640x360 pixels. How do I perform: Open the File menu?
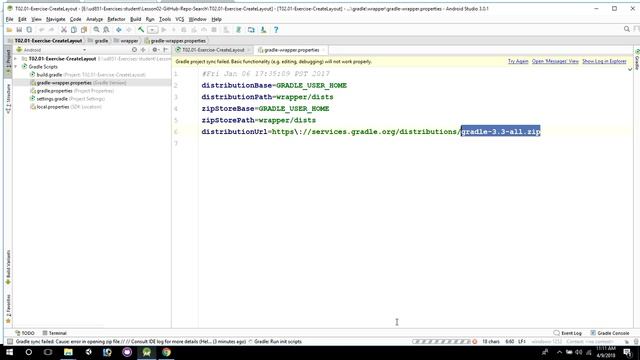tap(10, 19)
